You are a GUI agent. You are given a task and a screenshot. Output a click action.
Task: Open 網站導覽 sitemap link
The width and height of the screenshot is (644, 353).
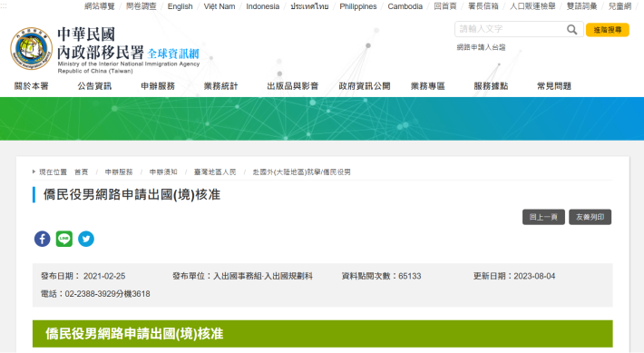tap(100, 6)
